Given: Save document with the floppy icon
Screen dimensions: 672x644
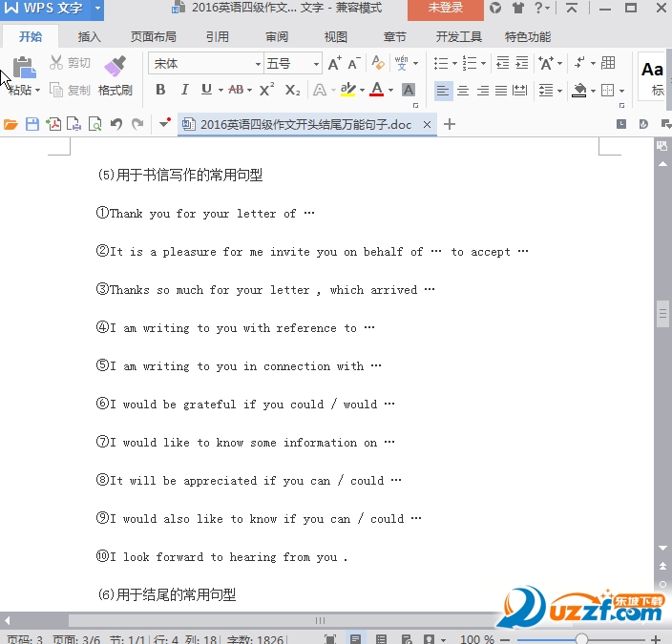Looking at the screenshot, I should pos(32,124).
